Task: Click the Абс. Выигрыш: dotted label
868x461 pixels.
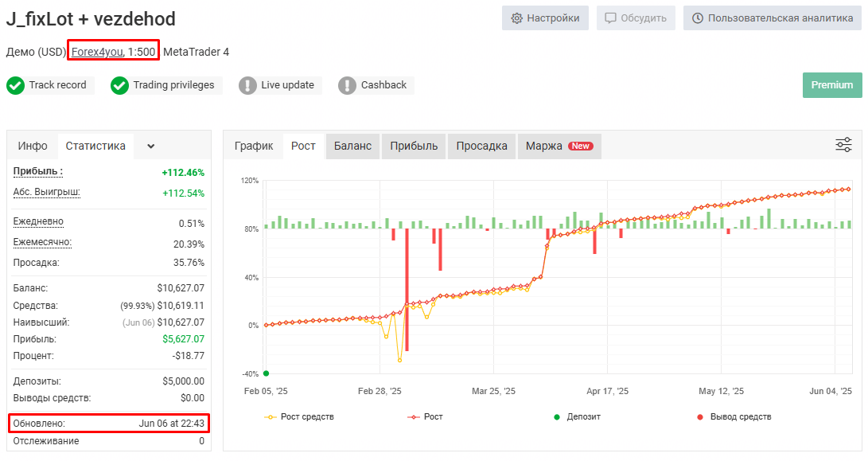Action: point(46,192)
